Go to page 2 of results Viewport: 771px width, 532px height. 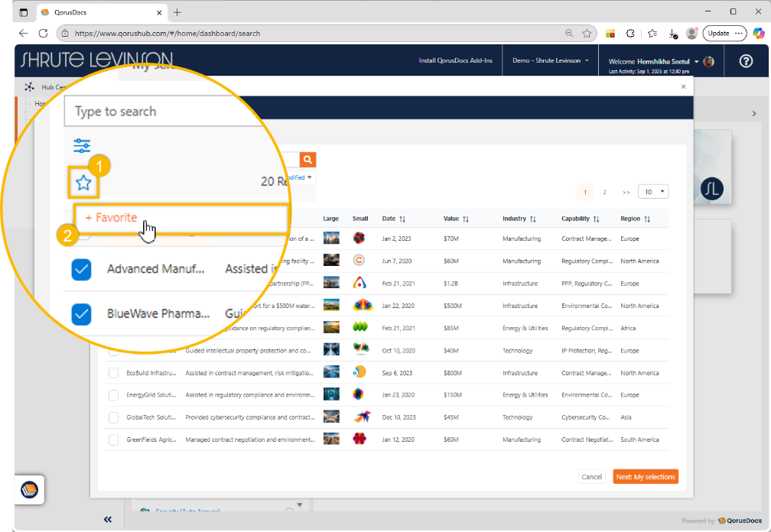point(604,193)
